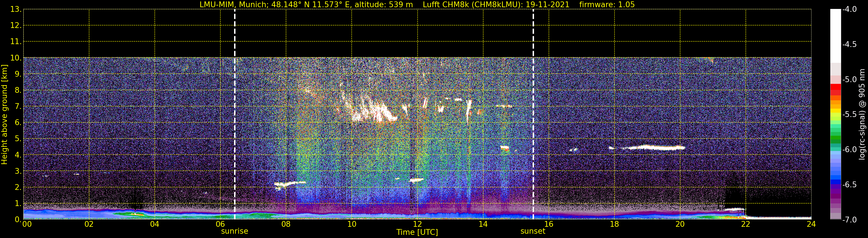Click the height axis tick '3.'
This screenshot has width=868, height=238.
(18, 171)
